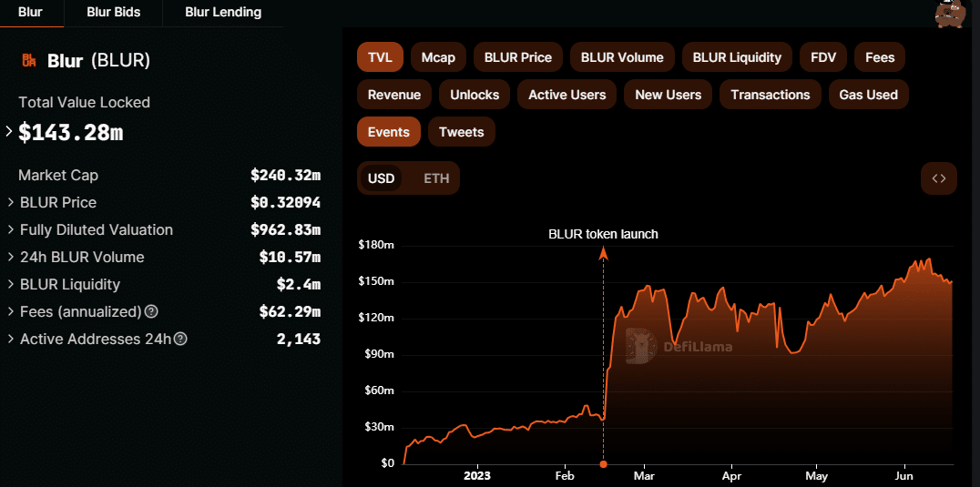Expand the BLUR Price row
This screenshot has height=487, width=980.
pyautogui.click(x=11, y=202)
